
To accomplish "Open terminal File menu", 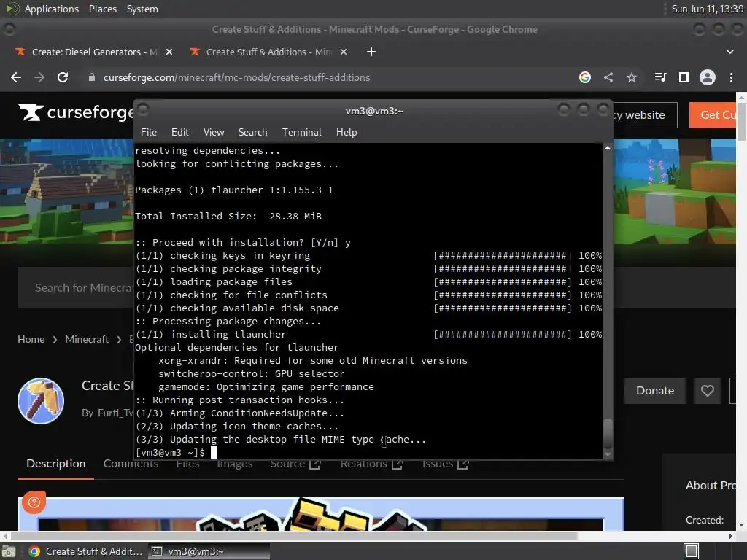I will [149, 133].
